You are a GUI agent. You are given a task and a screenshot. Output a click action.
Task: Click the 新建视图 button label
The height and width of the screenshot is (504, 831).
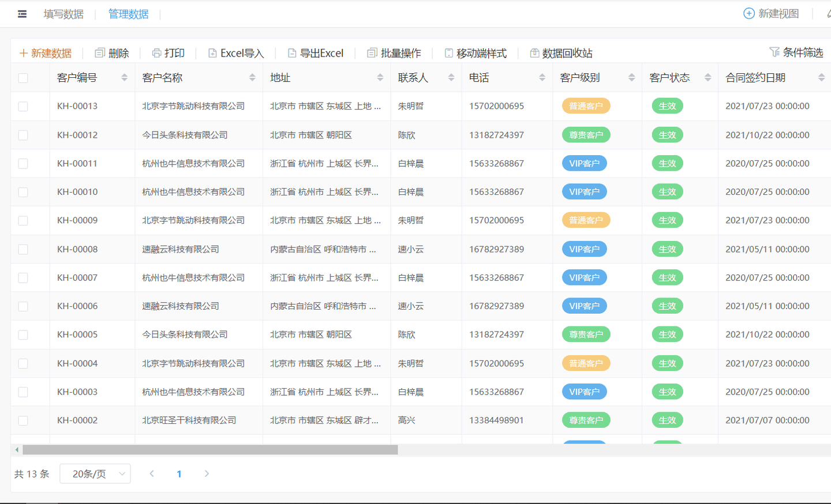coord(778,13)
